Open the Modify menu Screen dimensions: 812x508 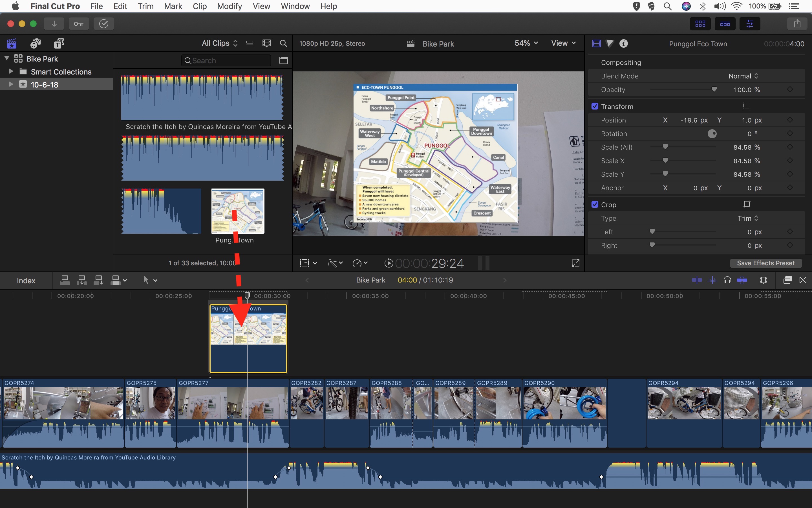pos(230,6)
